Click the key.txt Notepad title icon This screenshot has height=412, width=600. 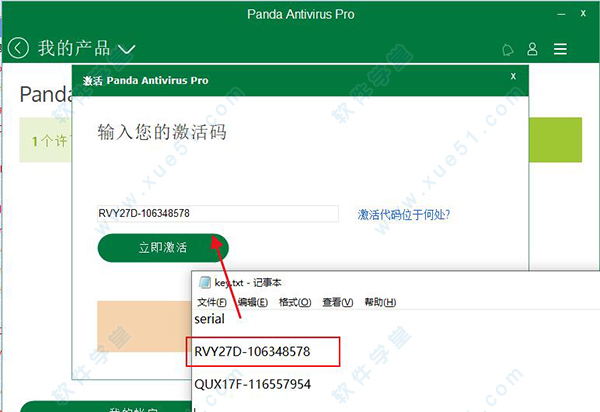205,283
